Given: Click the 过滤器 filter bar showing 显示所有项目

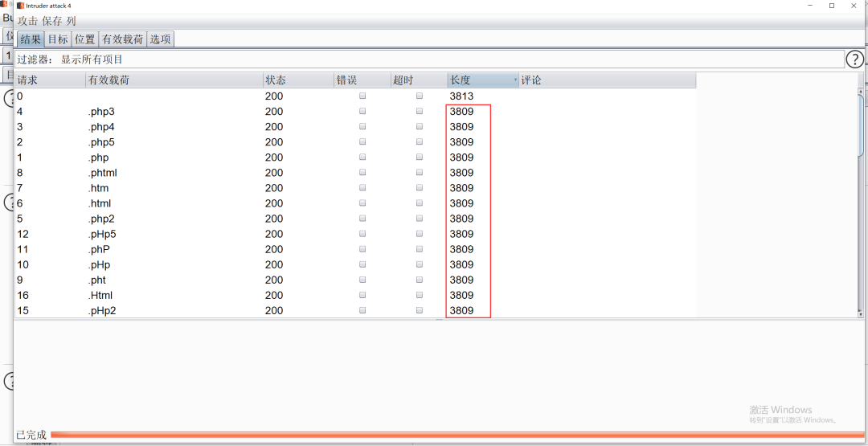Looking at the screenshot, I should point(426,59).
